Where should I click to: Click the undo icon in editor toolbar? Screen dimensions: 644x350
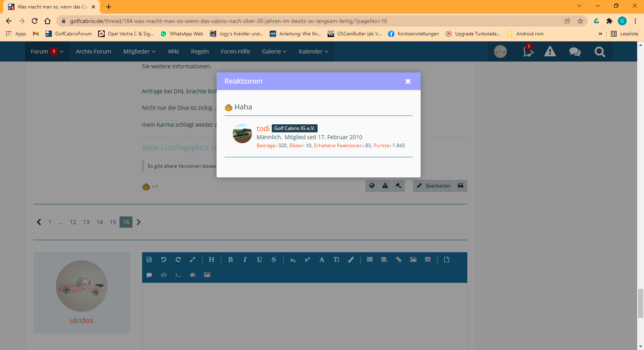[x=163, y=260]
